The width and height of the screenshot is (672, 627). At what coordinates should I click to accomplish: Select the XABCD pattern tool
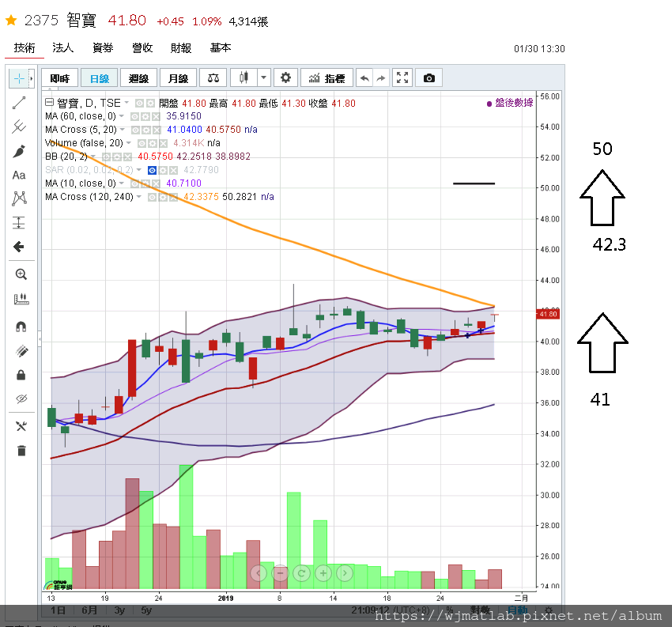[19, 198]
